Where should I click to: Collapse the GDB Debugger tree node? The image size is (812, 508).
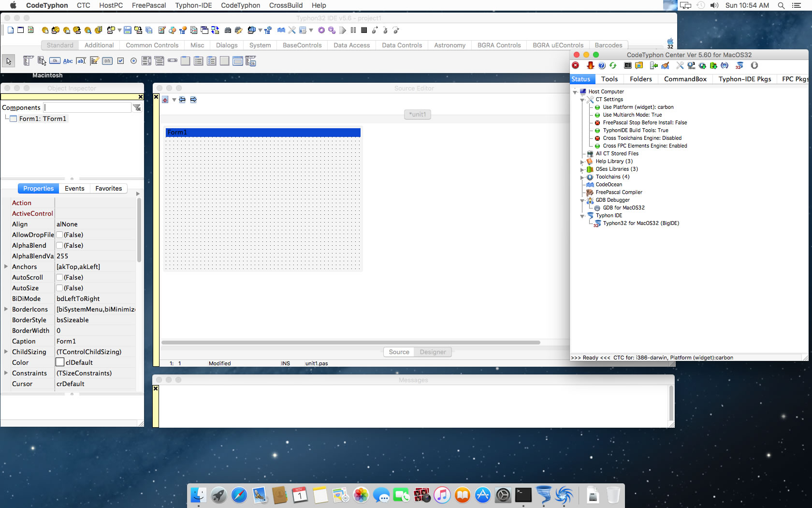(582, 200)
